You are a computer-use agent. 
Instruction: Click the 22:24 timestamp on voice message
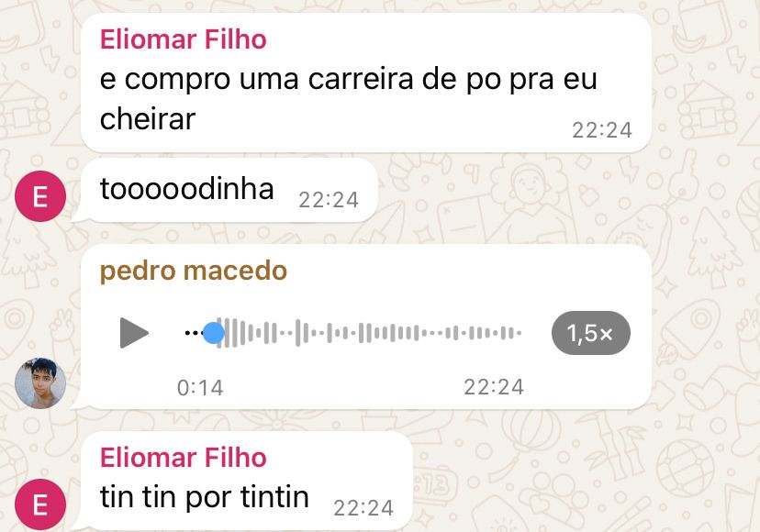494,387
